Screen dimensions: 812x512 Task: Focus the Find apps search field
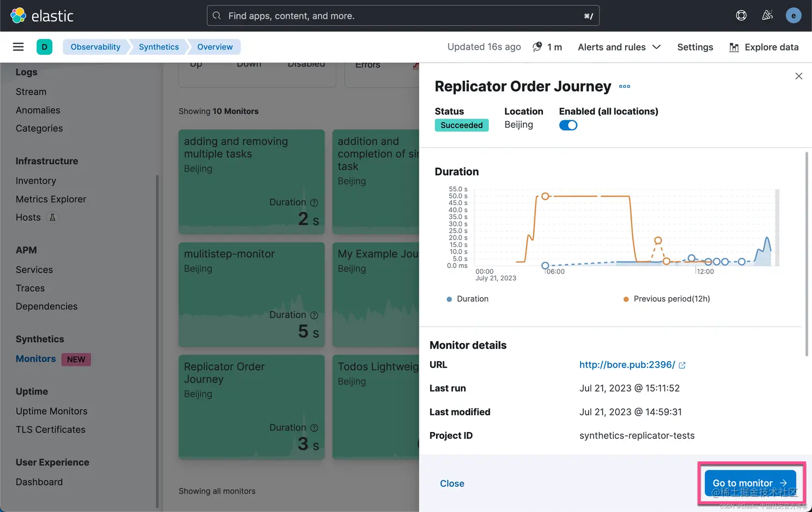(403, 16)
